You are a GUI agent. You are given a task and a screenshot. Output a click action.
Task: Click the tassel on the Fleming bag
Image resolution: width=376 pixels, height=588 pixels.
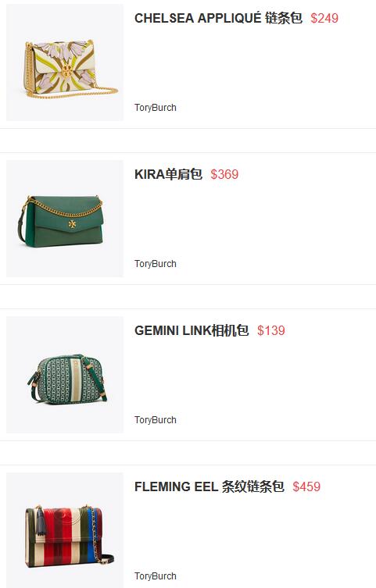point(41,522)
